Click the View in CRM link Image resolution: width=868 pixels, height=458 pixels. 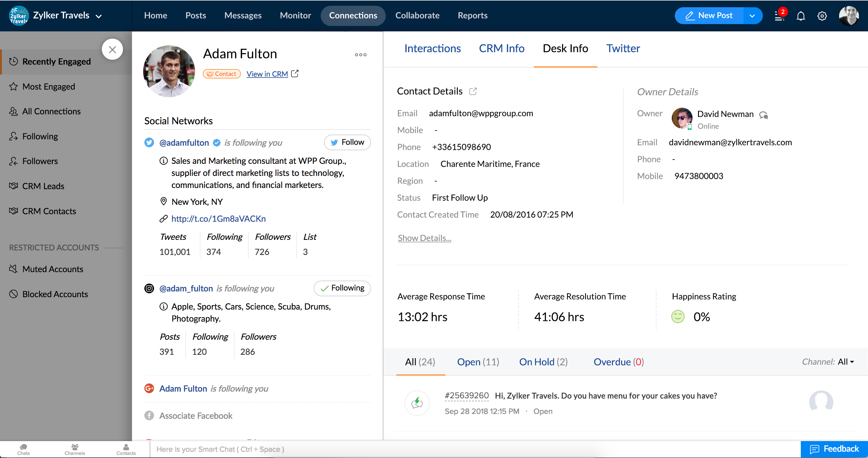267,74
